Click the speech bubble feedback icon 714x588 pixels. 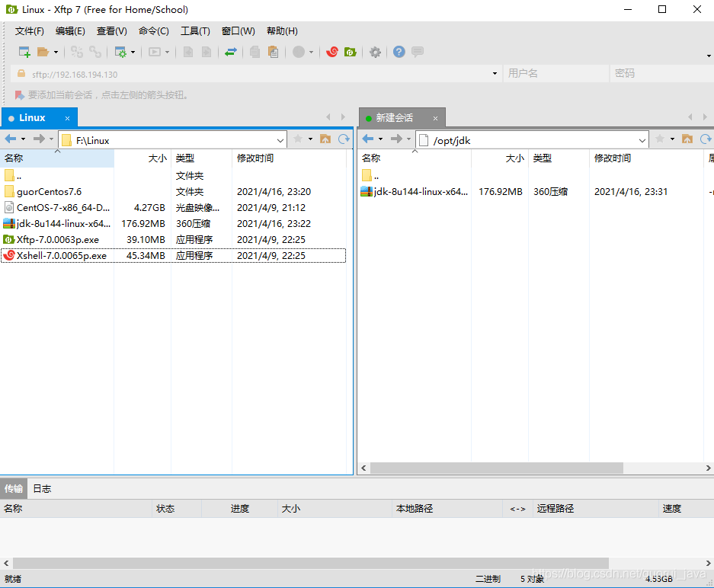point(417,52)
